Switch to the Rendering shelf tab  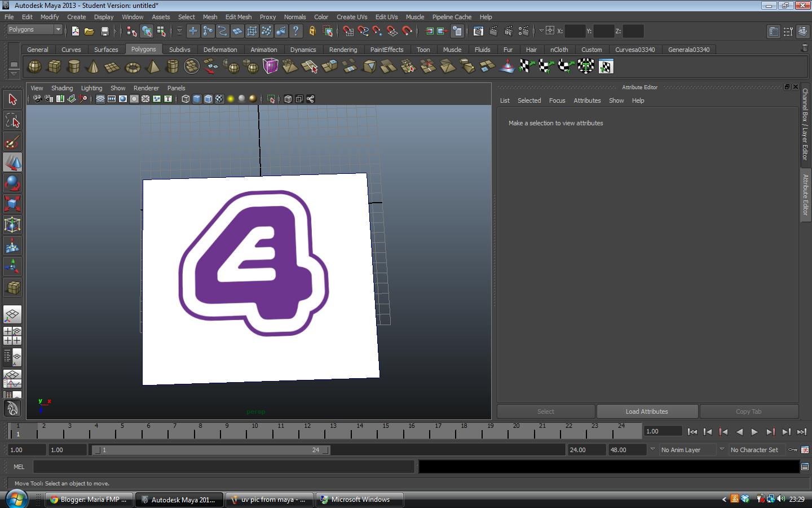point(343,50)
